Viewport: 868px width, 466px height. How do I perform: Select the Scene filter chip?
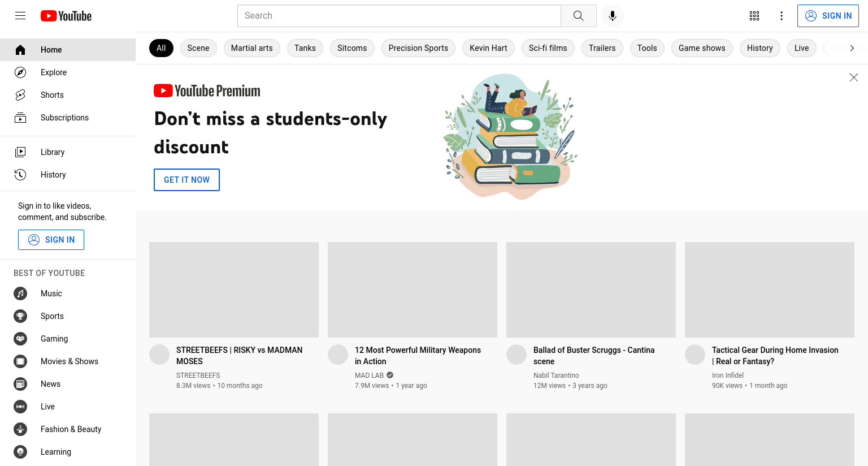click(x=198, y=48)
